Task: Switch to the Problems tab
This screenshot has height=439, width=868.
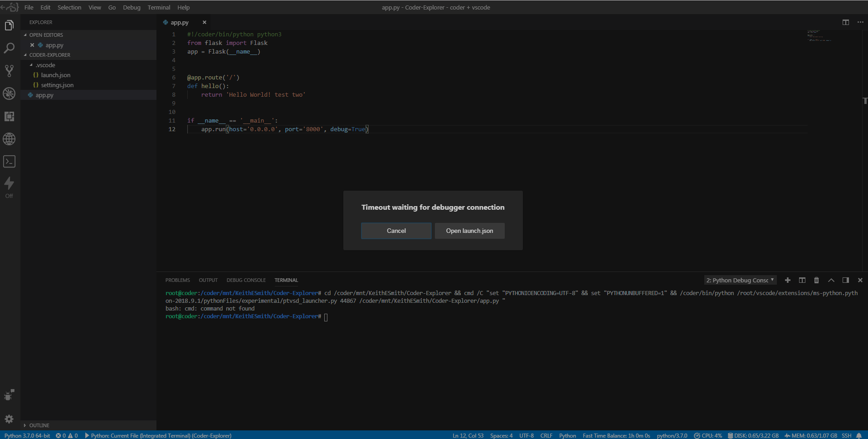Action: tap(177, 280)
